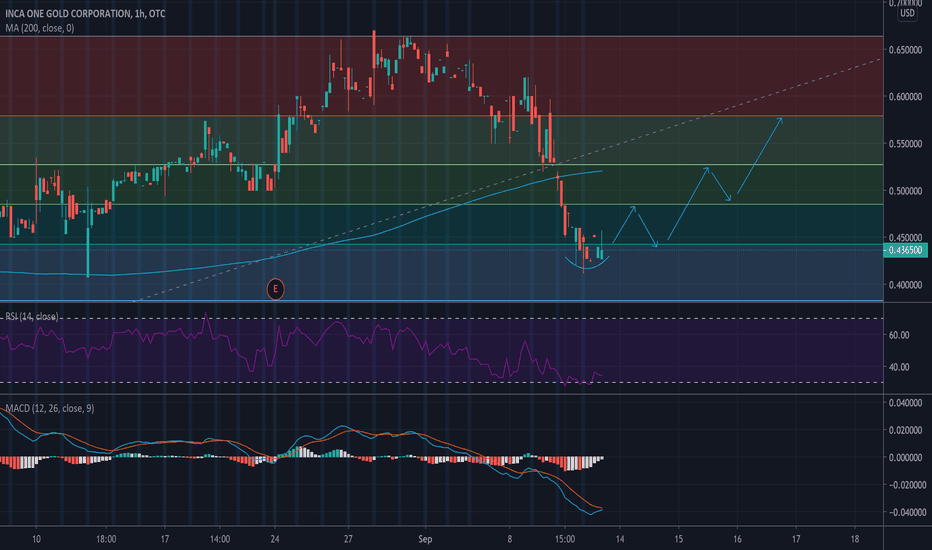The width and height of the screenshot is (932, 550).
Task: Click the '8' date label on time axis
Action: [x=509, y=539]
